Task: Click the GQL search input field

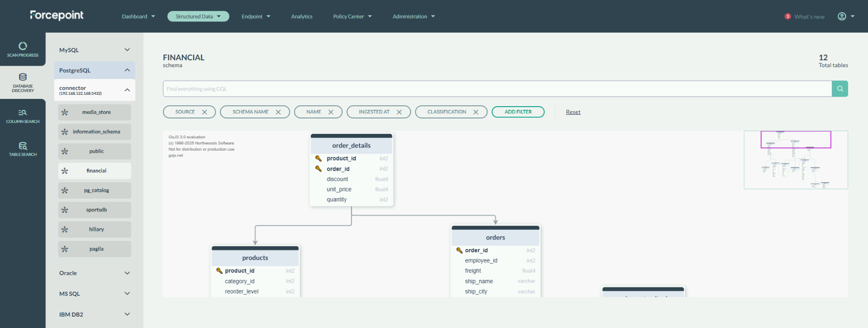Action: 497,89
